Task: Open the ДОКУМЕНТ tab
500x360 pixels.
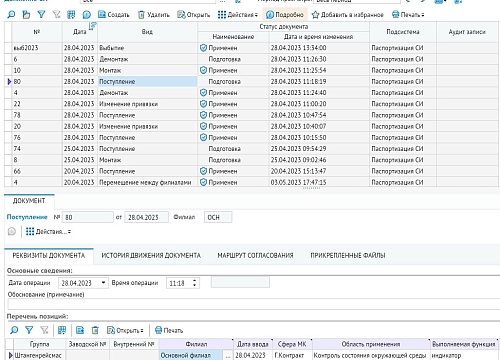Action: click(29, 201)
